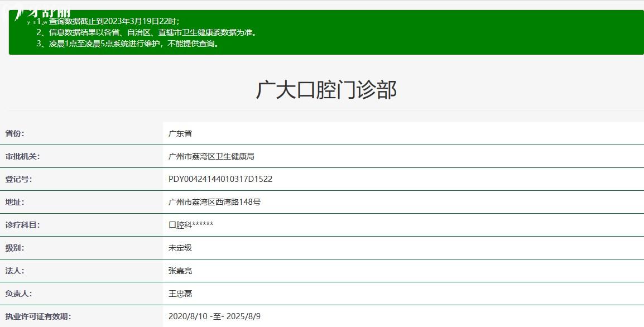Image resolution: width=644 pixels, height=327 pixels.
Task: Select the 登记号 label
Action: click(x=18, y=179)
